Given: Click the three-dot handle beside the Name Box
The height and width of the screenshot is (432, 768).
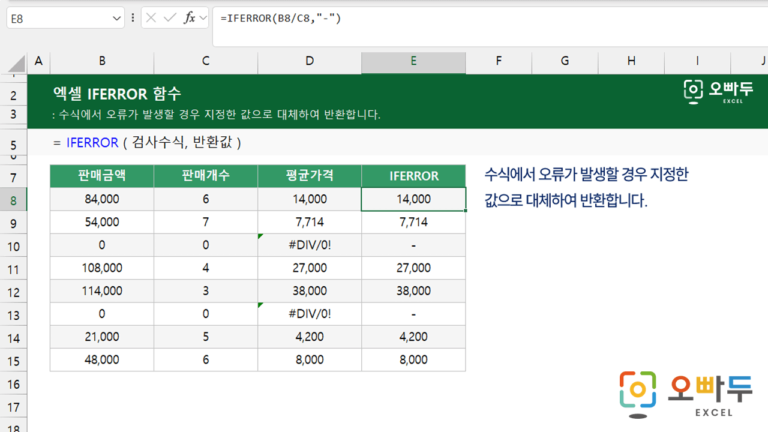Looking at the screenshot, I should [x=133, y=18].
